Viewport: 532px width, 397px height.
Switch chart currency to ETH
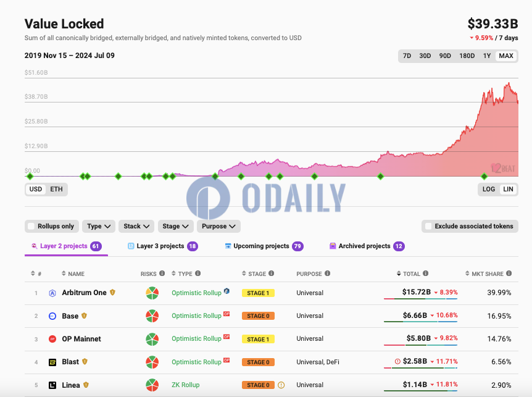[x=56, y=190]
